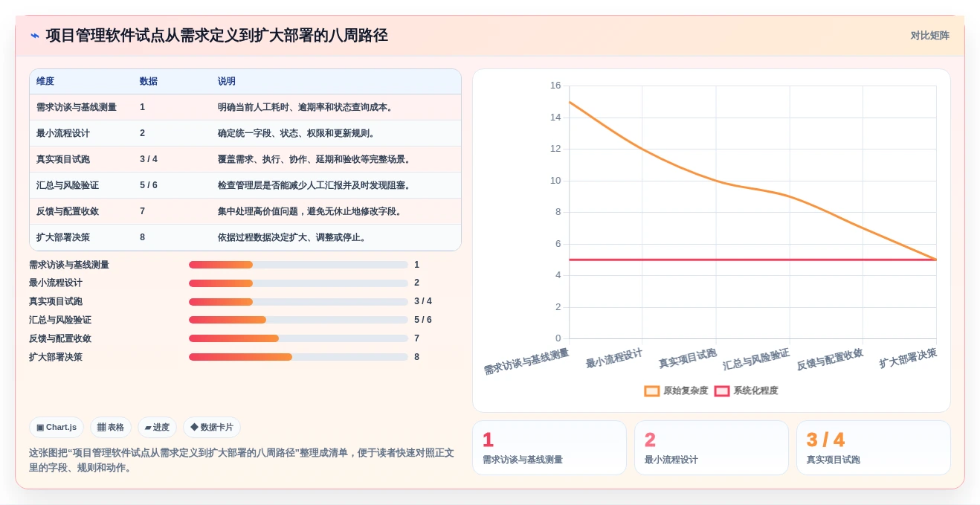This screenshot has height=505, width=980.
Task: Click the y-axis value 10
Action: (555, 181)
